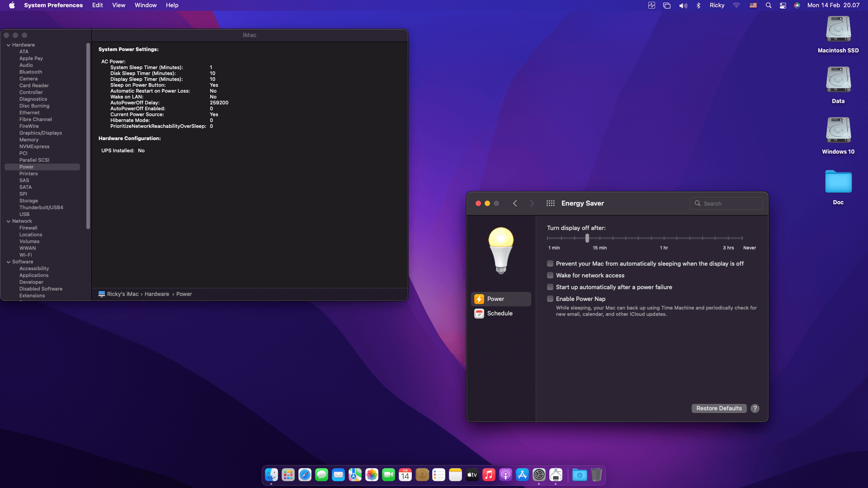Open Contacts app in the Dock
868x488 pixels.
422,475
